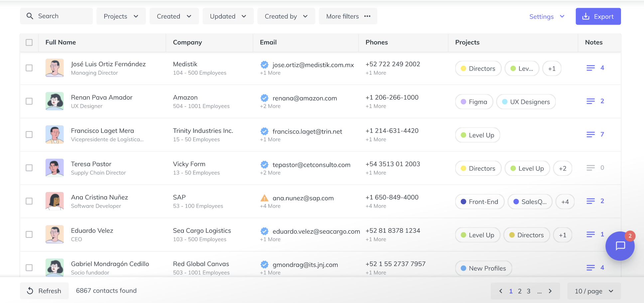The width and height of the screenshot is (644, 303).
Task: Click the Figma project tag with purple dot
Action: 474,102
